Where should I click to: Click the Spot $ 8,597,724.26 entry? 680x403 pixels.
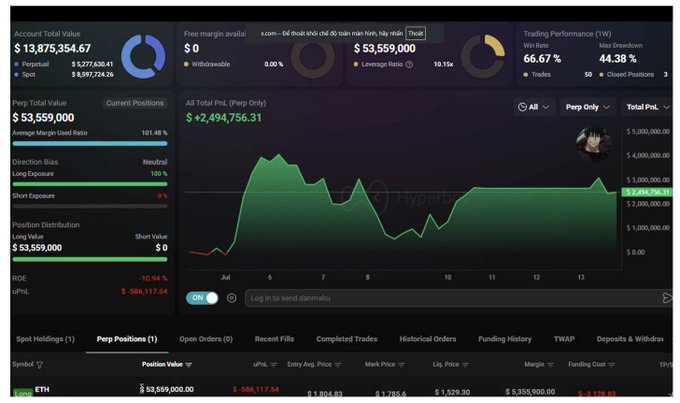[64, 75]
